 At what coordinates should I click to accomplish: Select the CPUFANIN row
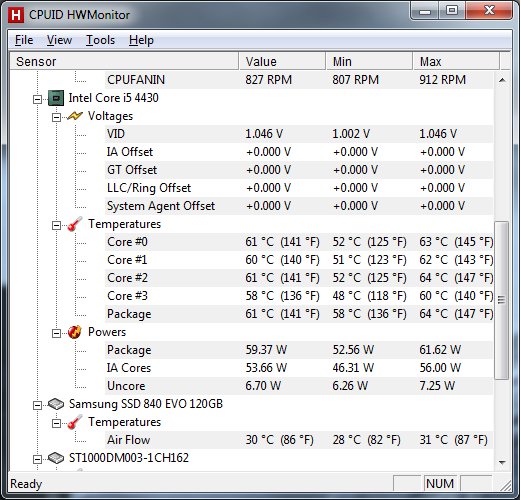click(299, 80)
